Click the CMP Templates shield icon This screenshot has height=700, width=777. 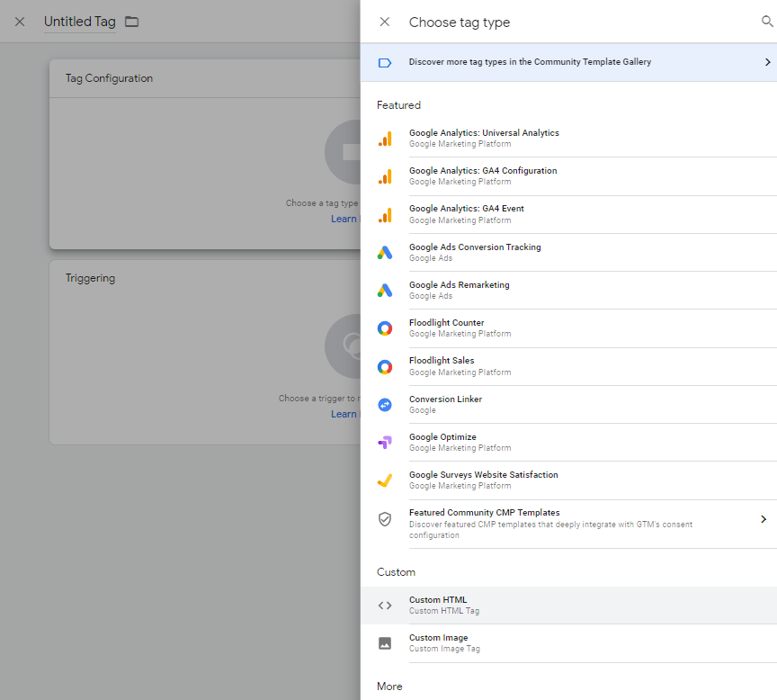[x=385, y=519]
